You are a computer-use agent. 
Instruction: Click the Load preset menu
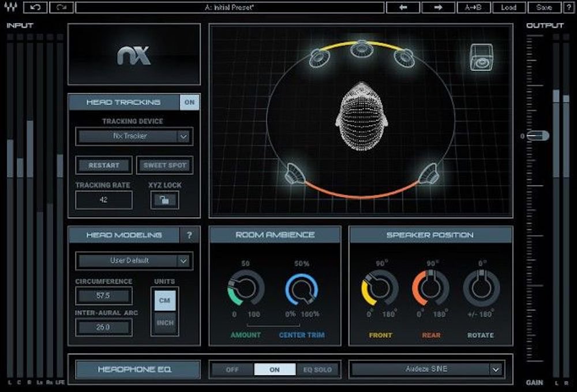(508, 7)
